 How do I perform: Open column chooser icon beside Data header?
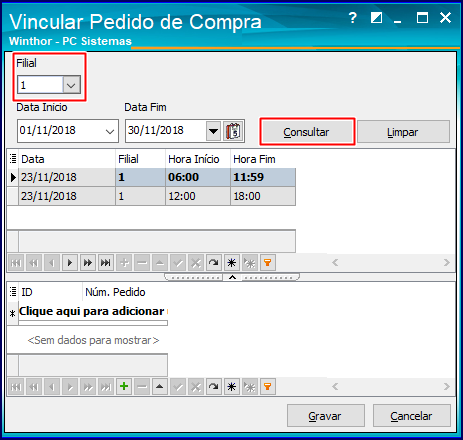tap(13, 159)
